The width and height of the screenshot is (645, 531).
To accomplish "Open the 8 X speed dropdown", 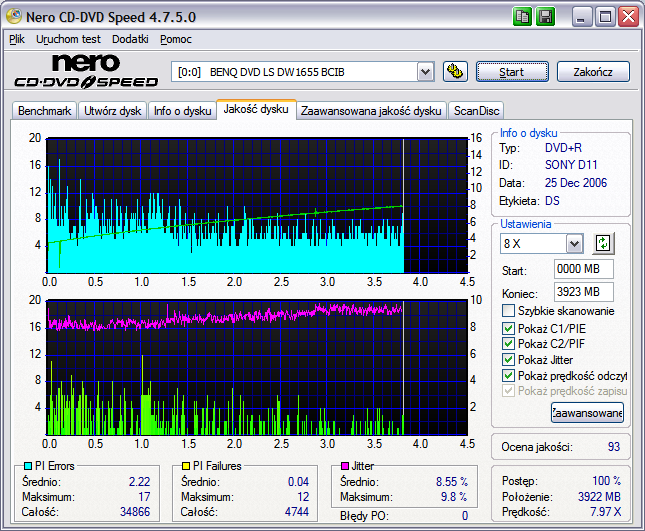I will tap(574, 244).
